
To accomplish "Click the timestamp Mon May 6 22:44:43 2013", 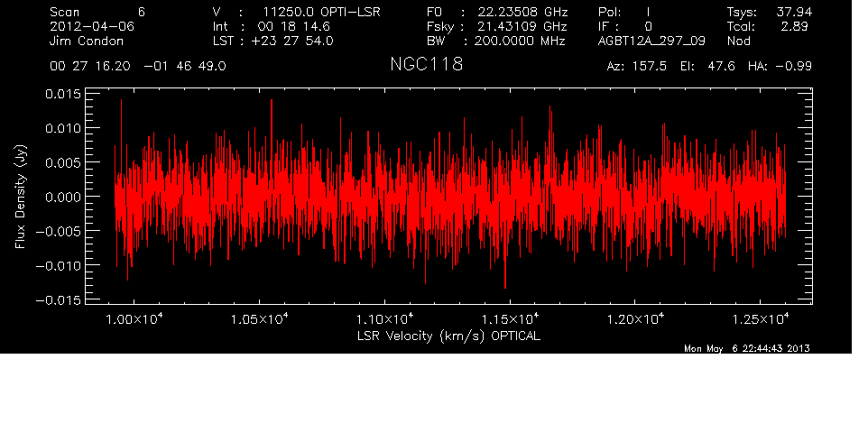I will point(747,348).
